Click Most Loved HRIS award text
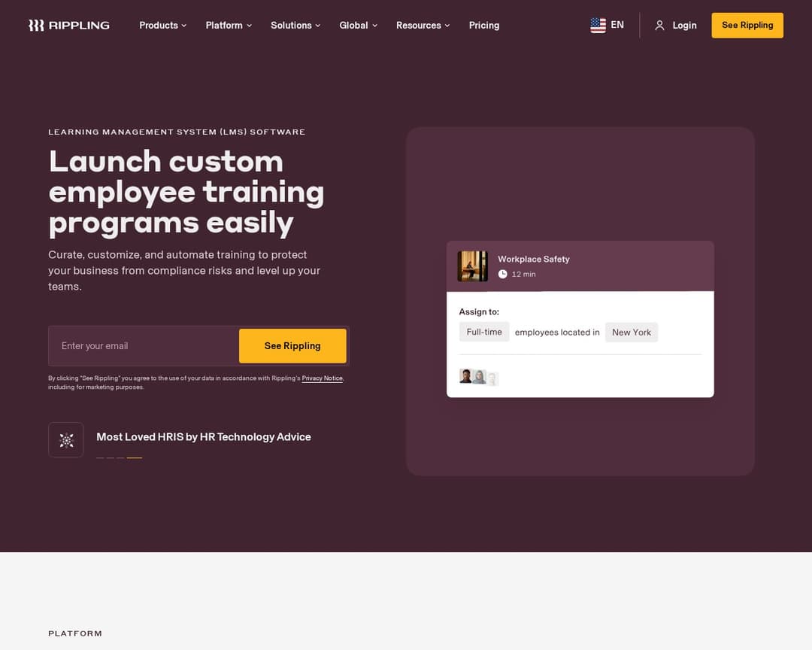The width and height of the screenshot is (812, 650). 204,437
